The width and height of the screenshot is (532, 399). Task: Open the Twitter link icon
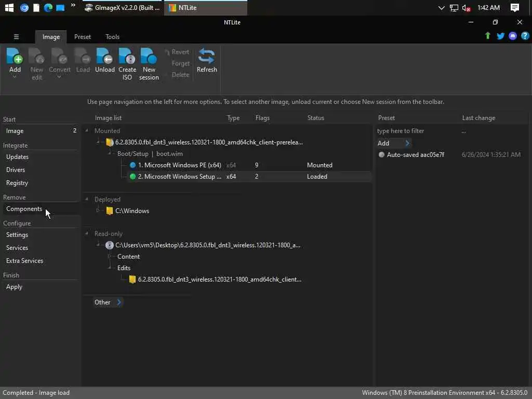tap(500, 36)
